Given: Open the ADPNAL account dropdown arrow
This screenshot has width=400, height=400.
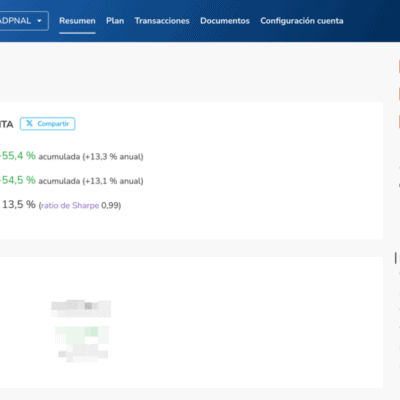Looking at the screenshot, I should click(39, 21).
